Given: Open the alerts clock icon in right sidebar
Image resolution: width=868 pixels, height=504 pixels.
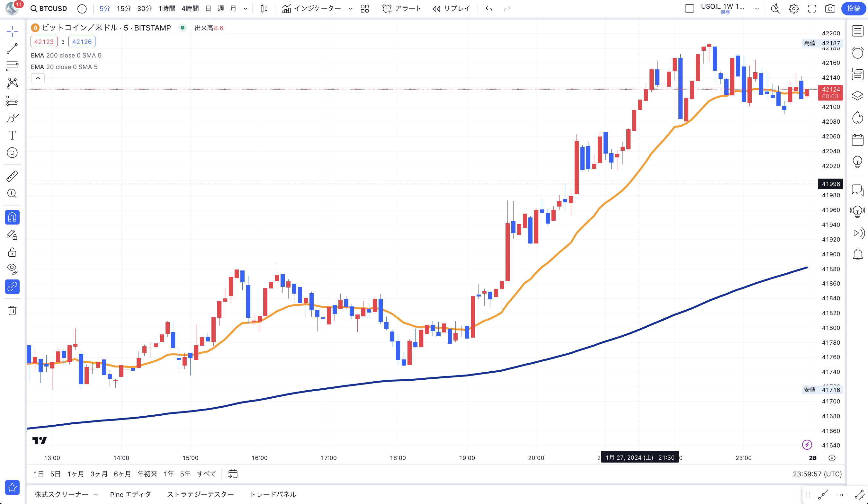Looking at the screenshot, I should coord(857,53).
